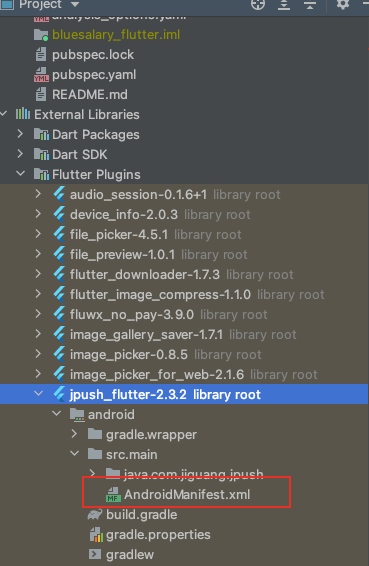Click the Dart Packages library icon
369x566 pixels.
41,134
